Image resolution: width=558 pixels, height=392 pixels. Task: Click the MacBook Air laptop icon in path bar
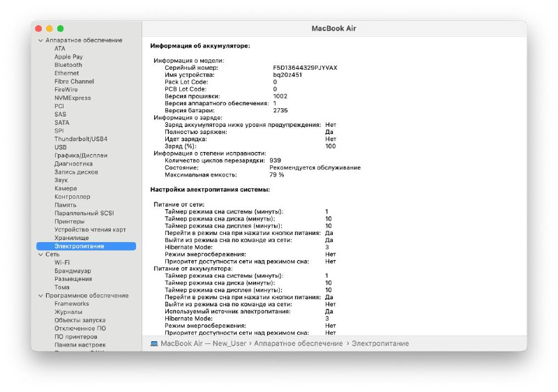(x=154, y=344)
